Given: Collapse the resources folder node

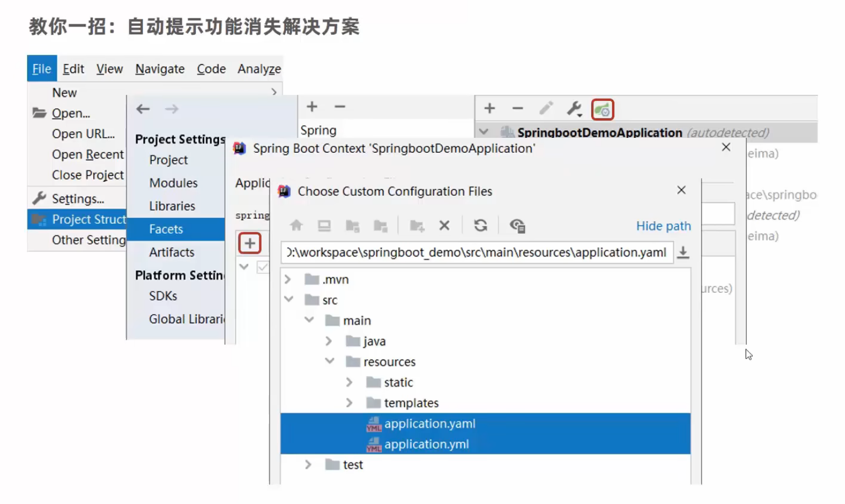Looking at the screenshot, I should click(x=330, y=361).
